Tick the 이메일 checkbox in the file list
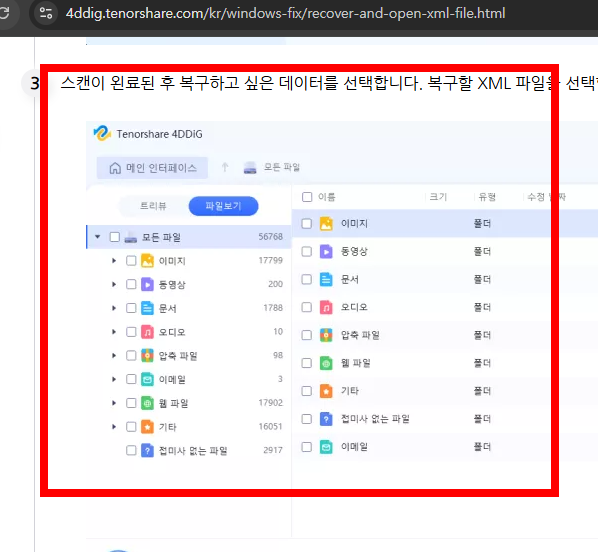The height and width of the screenshot is (552, 598). click(307, 447)
